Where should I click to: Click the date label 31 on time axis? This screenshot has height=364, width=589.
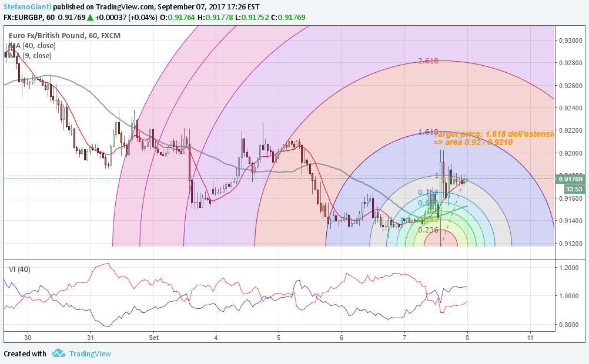90,338
